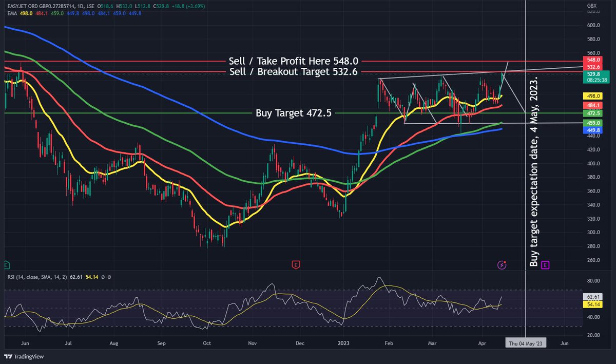
Task: Click the TradingView logo
Action: click(25, 357)
